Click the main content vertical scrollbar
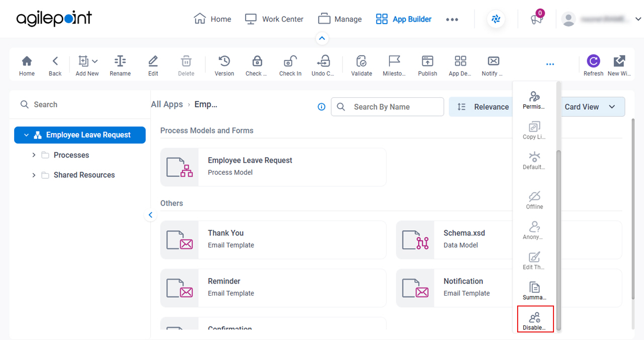Screen dimensions: 644x340 tap(633, 209)
